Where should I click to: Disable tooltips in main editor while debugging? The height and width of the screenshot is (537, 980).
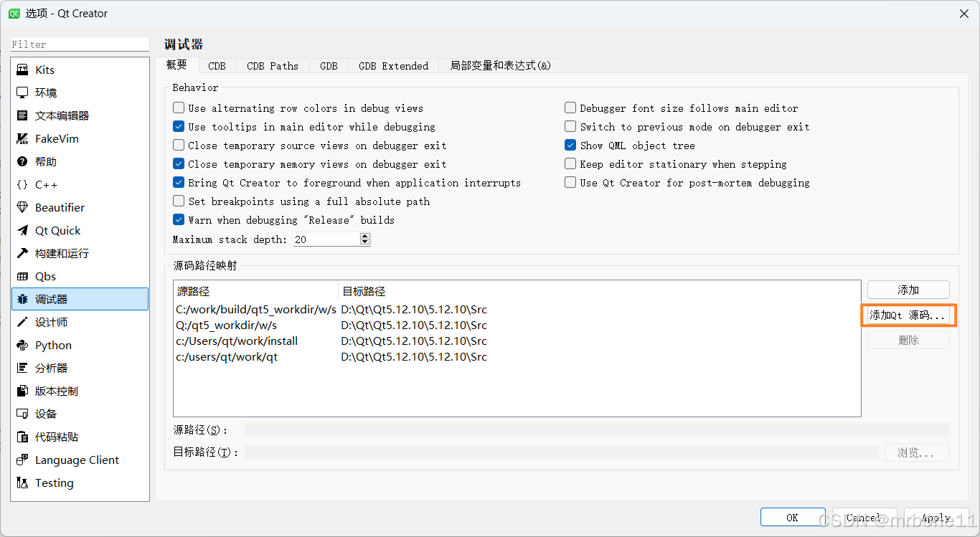pyautogui.click(x=179, y=127)
